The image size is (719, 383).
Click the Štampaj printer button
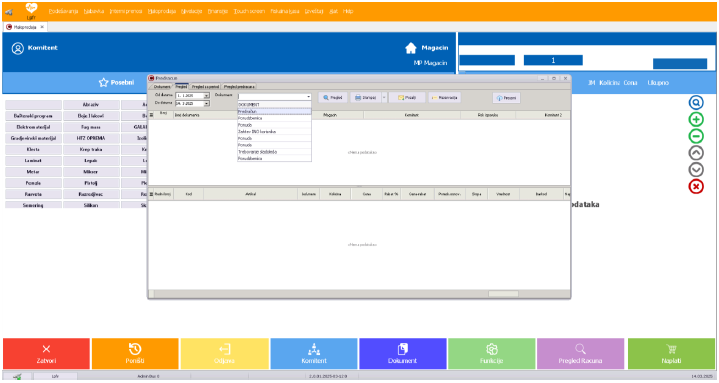(365, 98)
